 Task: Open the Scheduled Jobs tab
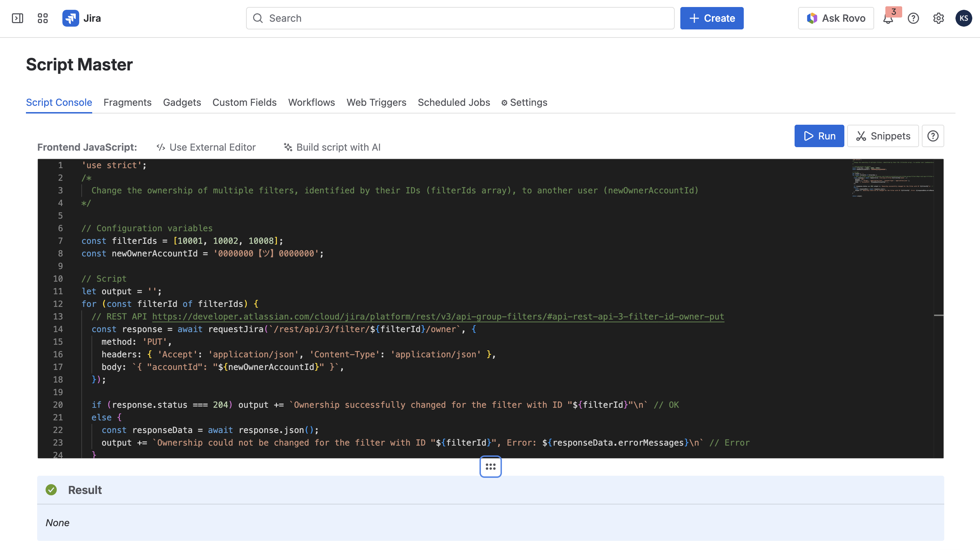pos(454,102)
